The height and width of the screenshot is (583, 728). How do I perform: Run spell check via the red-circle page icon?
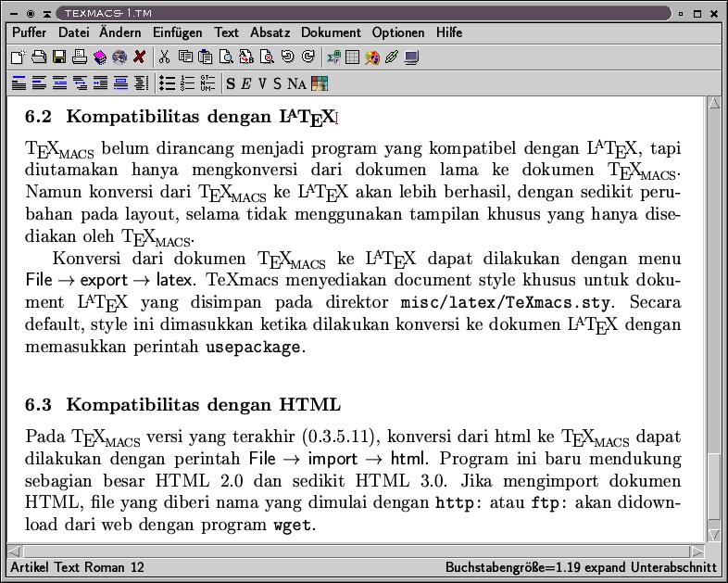point(267,57)
